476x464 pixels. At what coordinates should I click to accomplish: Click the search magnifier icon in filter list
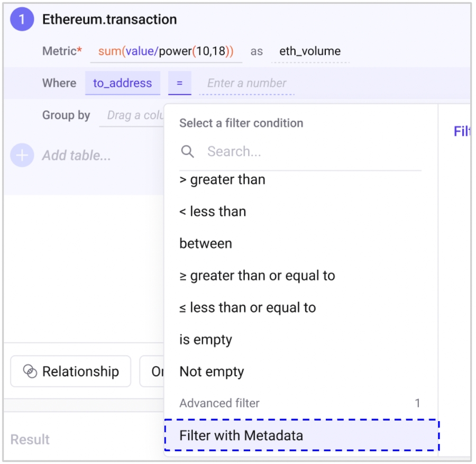coord(187,152)
